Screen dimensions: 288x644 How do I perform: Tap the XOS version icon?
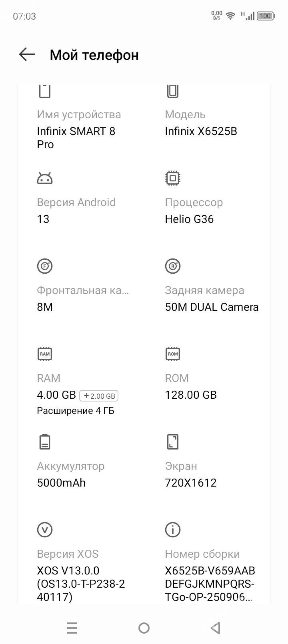pos(45,530)
